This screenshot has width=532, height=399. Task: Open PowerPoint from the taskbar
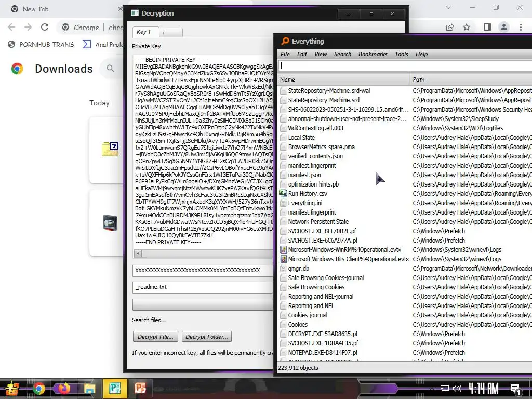pos(140,389)
